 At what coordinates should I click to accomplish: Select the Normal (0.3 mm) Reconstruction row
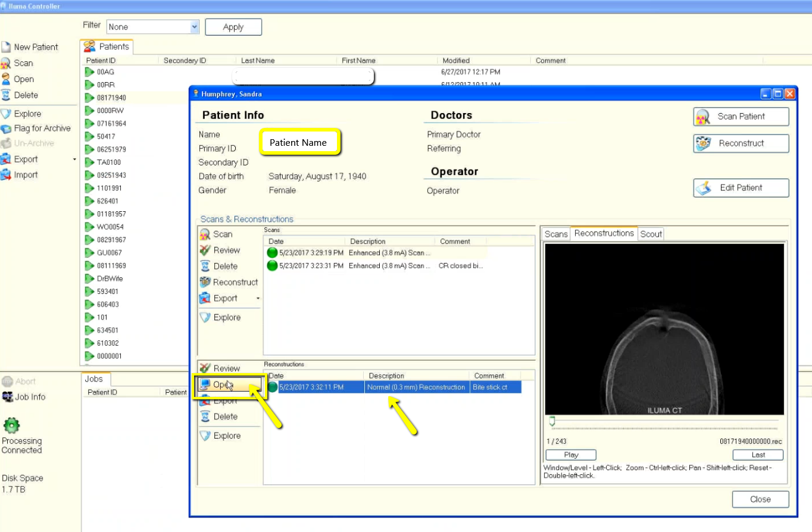393,387
